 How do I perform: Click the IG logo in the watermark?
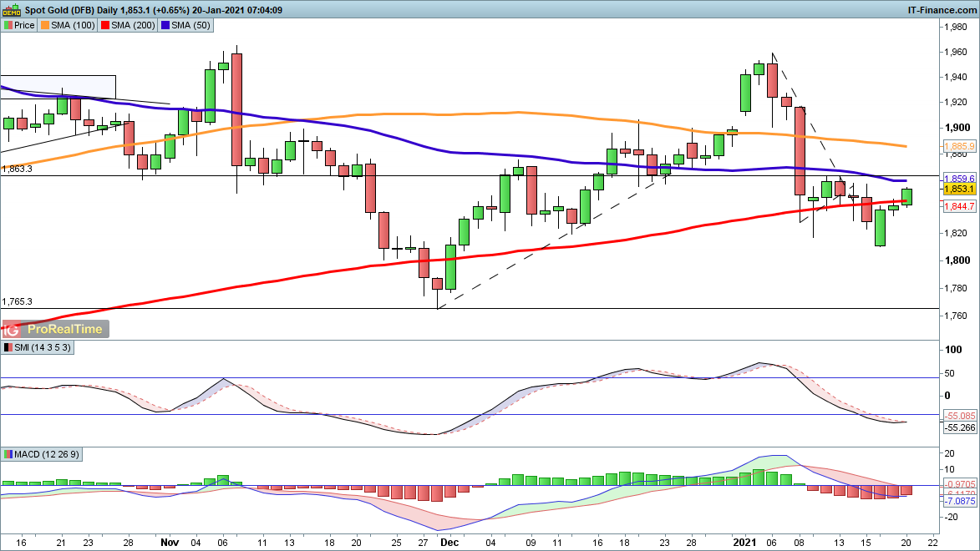12,329
